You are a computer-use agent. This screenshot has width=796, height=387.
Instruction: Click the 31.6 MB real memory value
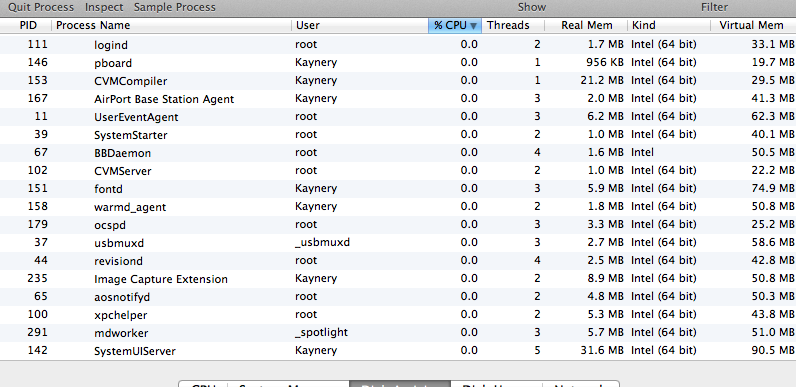tap(602, 350)
